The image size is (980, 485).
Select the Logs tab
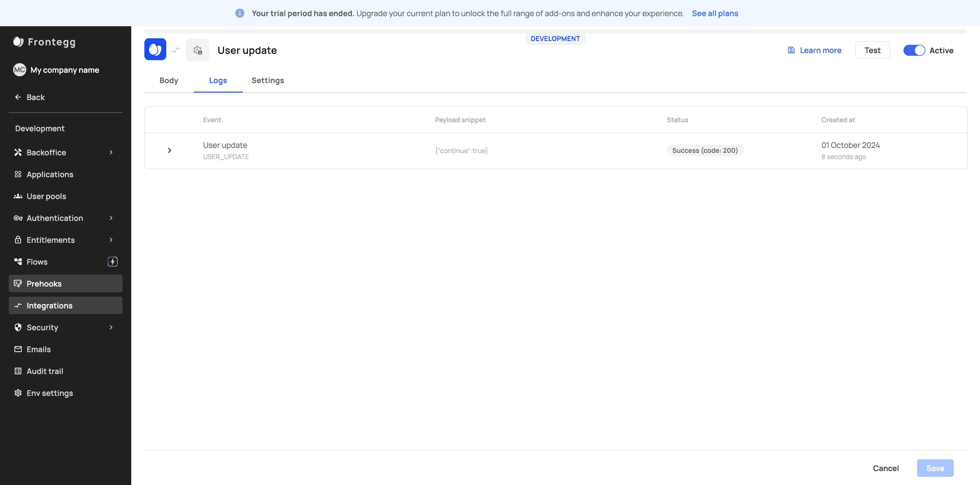[218, 80]
